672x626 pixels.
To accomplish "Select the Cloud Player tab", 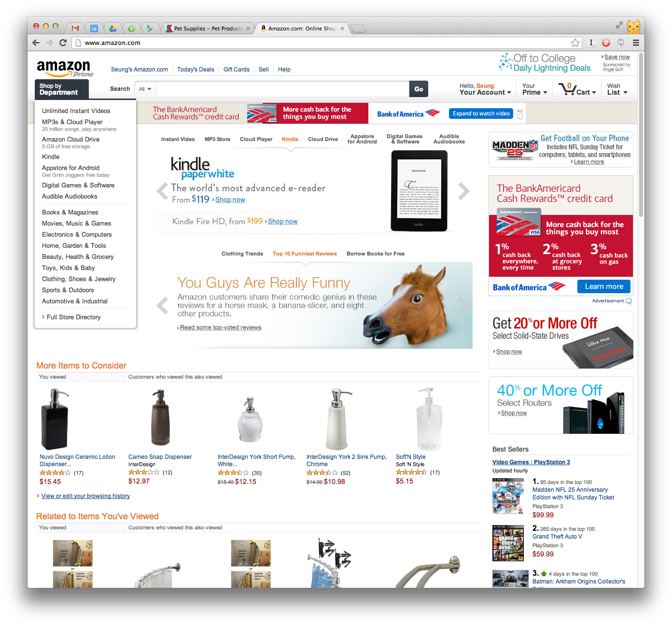I will [256, 139].
